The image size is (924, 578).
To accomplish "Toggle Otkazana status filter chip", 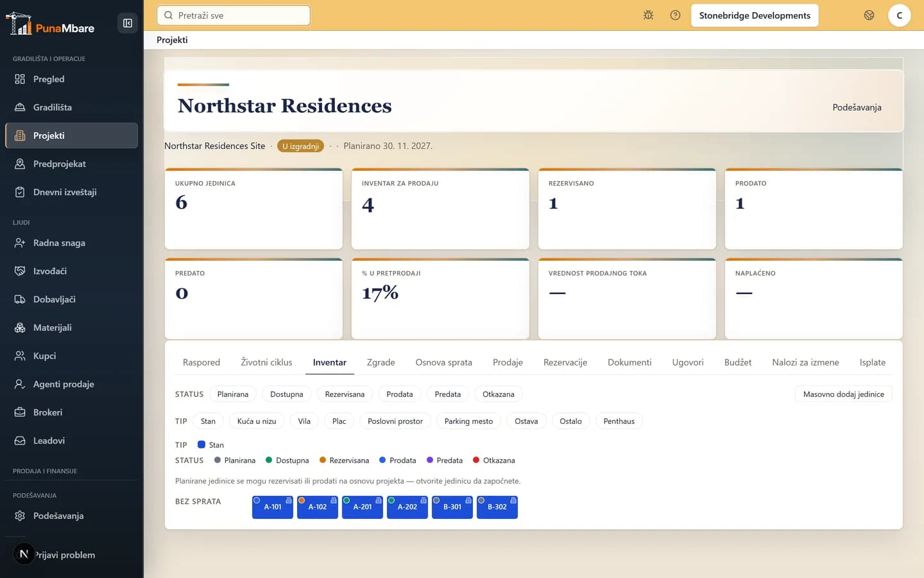I will pyautogui.click(x=499, y=394).
